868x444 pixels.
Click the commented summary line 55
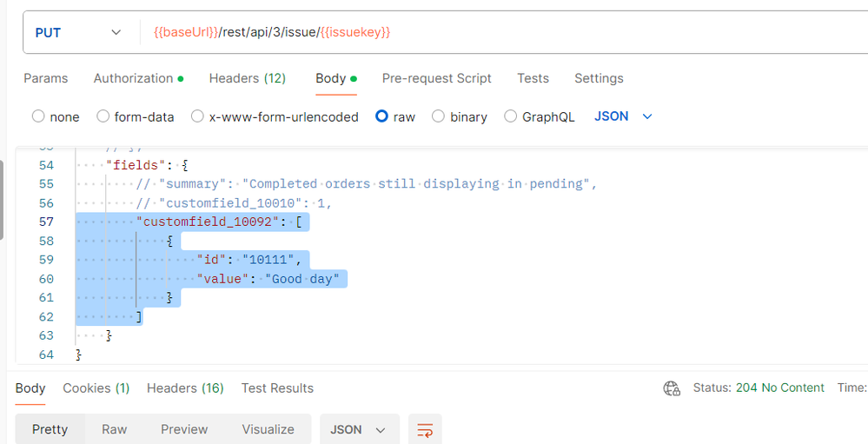point(367,184)
